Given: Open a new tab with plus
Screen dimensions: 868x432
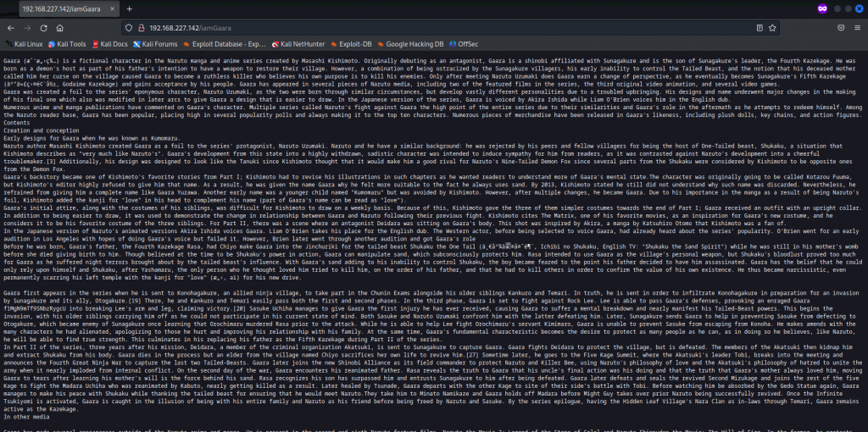Looking at the screenshot, I should 130,8.
